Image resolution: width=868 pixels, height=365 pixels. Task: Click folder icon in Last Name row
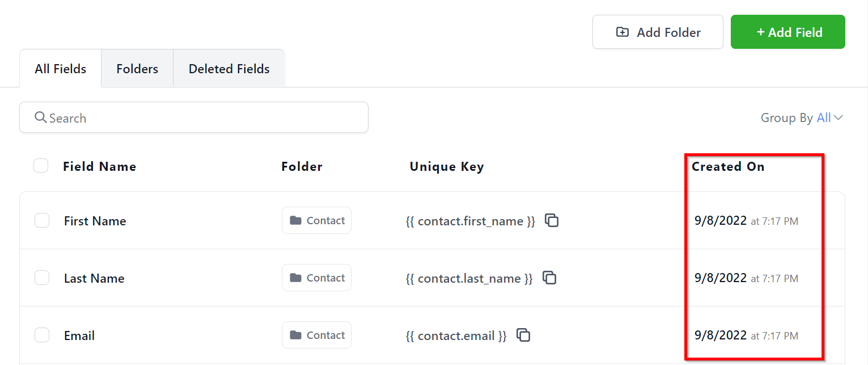coord(295,278)
